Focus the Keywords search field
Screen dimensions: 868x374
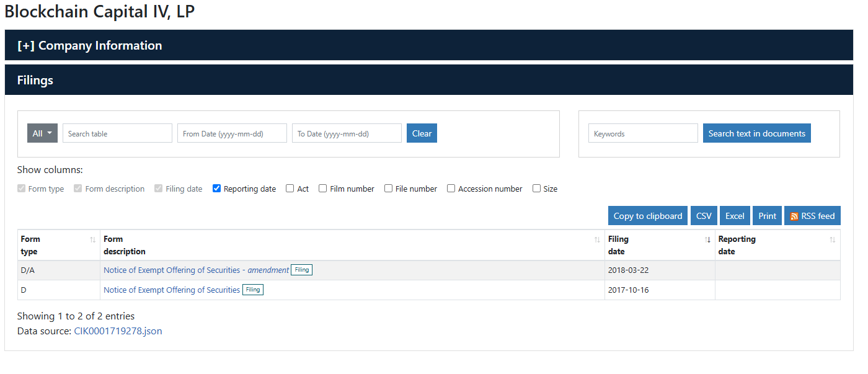point(643,133)
